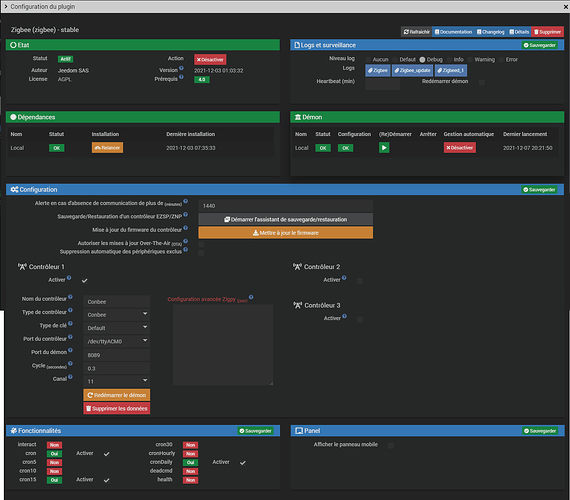This screenshot has height=500, width=570.
Task: Open the plugin Documentation
Action: coord(453,32)
